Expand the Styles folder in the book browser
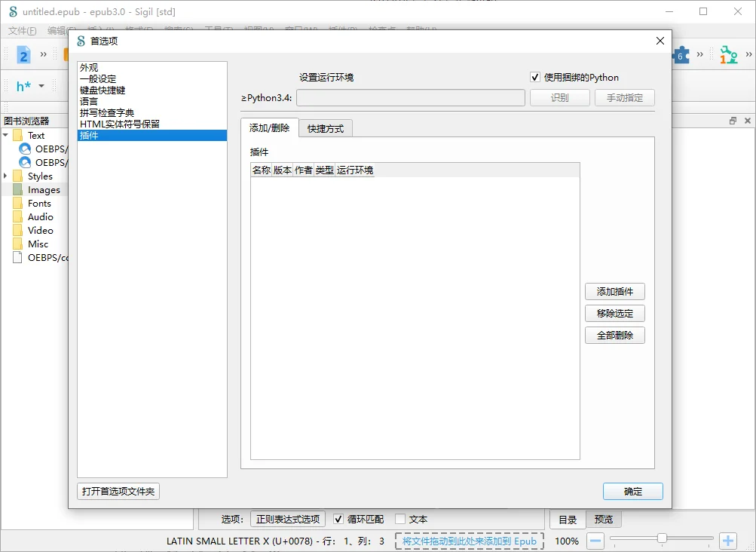The image size is (756, 552). tap(6, 176)
